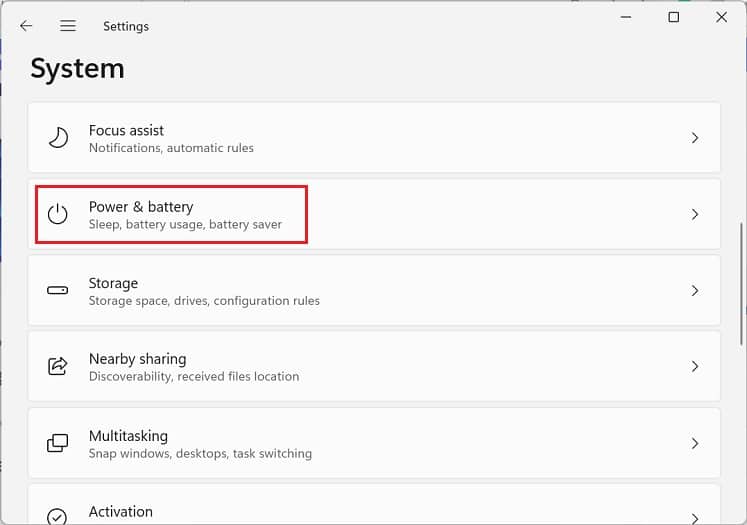The height and width of the screenshot is (525, 747).
Task: Select the Nearby sharing label
Action: point(138,359)
